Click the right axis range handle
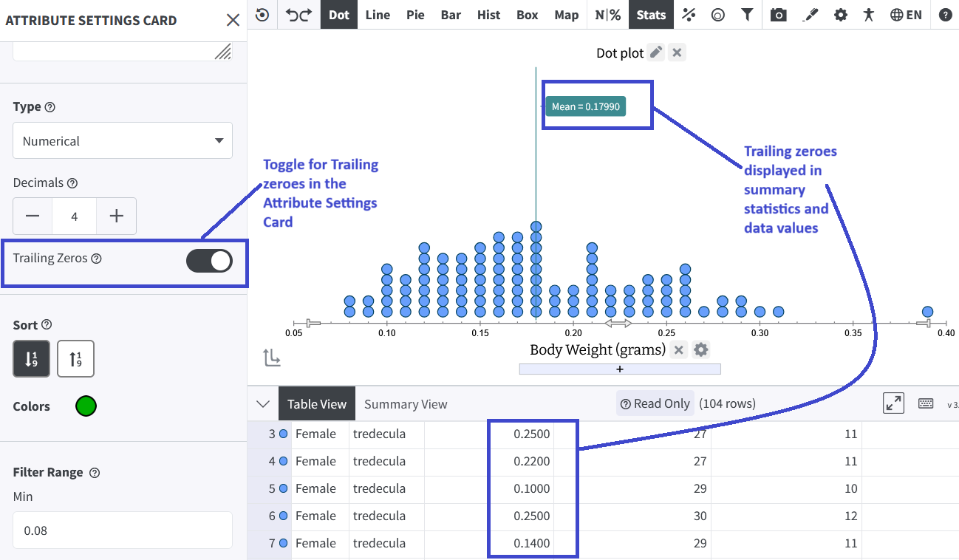The width and height of the screenshot is (959, 560). point(924,323)
